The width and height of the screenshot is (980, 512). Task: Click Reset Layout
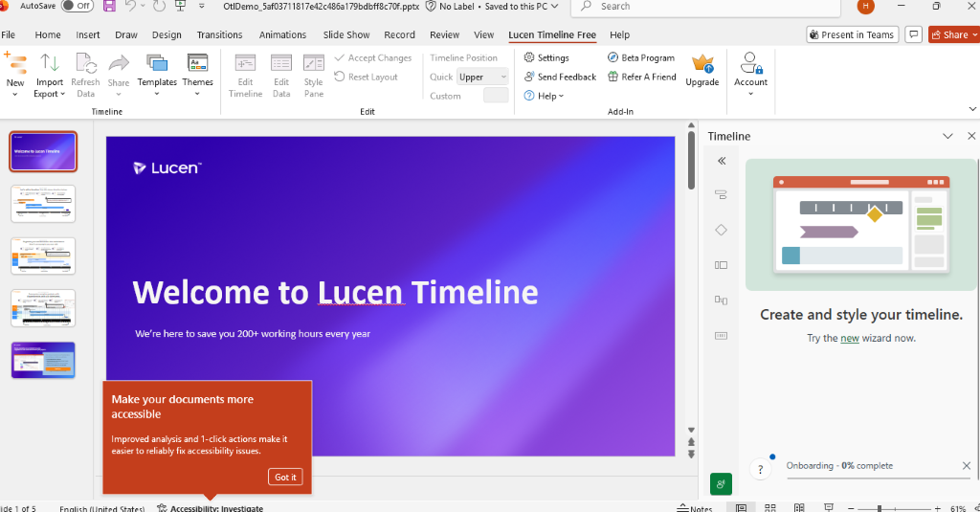pos(367,77)
